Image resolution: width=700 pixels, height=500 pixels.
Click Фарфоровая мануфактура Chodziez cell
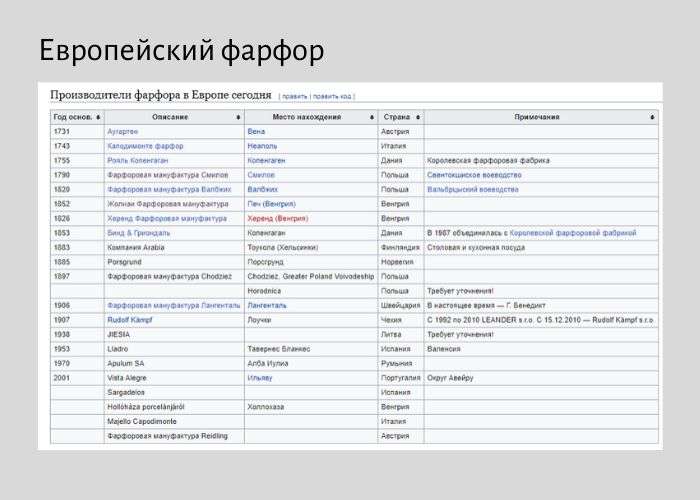coord(175,276)
